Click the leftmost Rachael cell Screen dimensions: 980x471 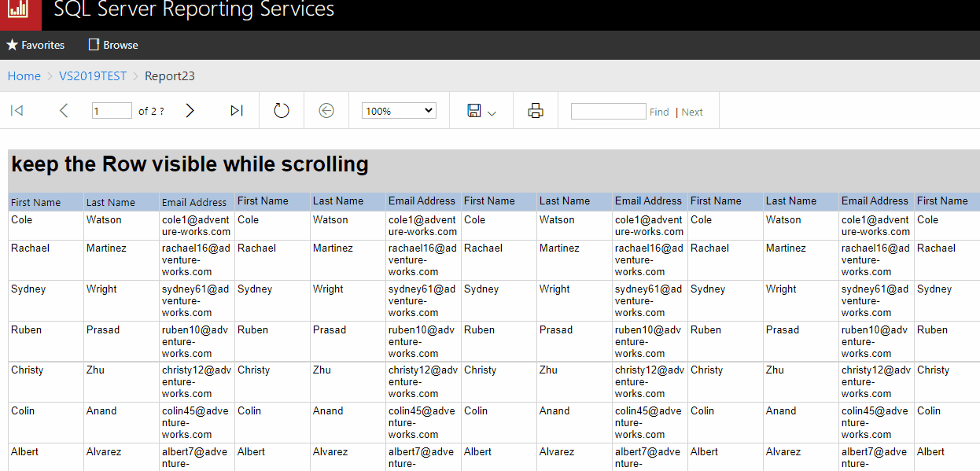tap(46, 260)
